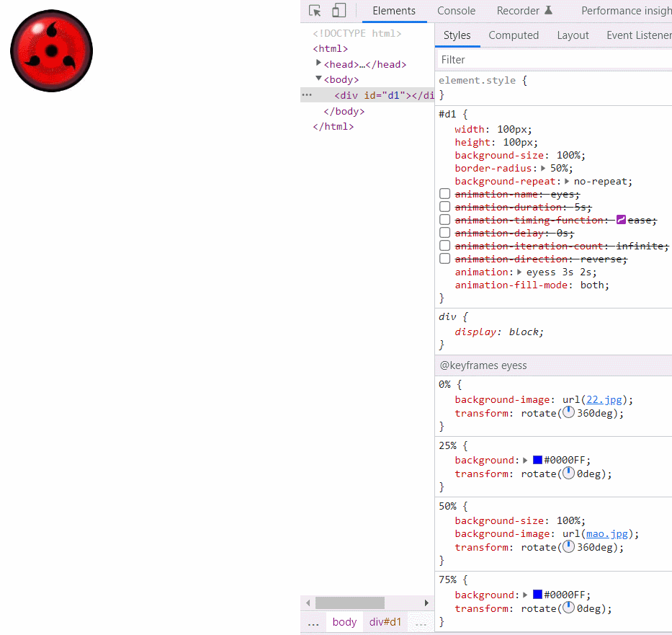This screenshot has height=635, width=672.
Task: Open the Console tab
Action: pos(456,11)
